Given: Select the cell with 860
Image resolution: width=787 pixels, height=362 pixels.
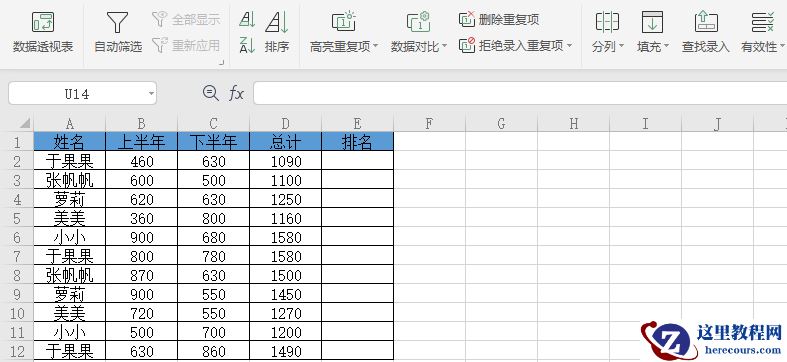Looking at the screenshot, I should 213,351.
